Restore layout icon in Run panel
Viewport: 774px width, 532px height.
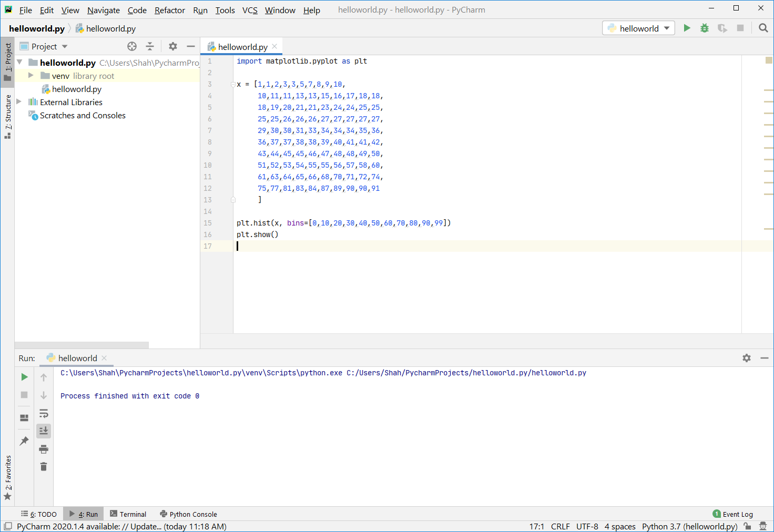point(24,418)
